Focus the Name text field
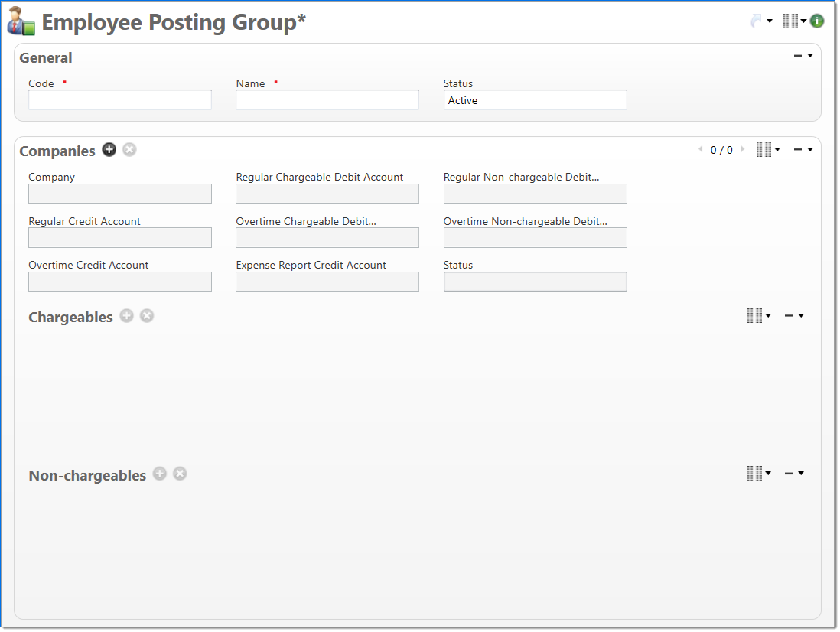840x632 pixels. (327, 100)
